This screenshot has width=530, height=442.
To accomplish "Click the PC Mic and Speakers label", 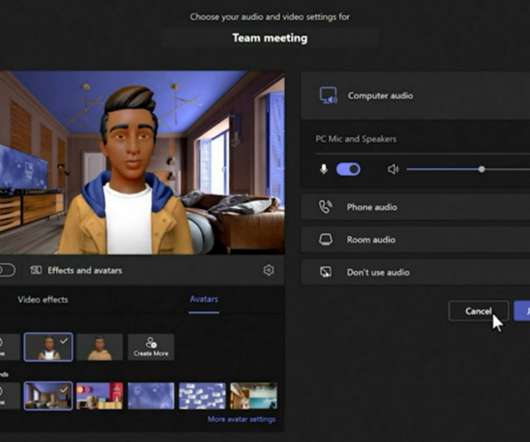I will (356, 139).
